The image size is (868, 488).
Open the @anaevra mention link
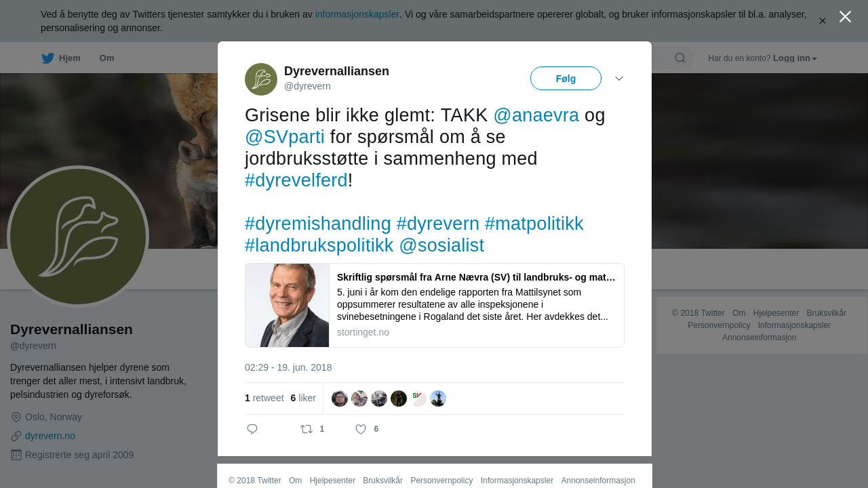click(536, 115)
